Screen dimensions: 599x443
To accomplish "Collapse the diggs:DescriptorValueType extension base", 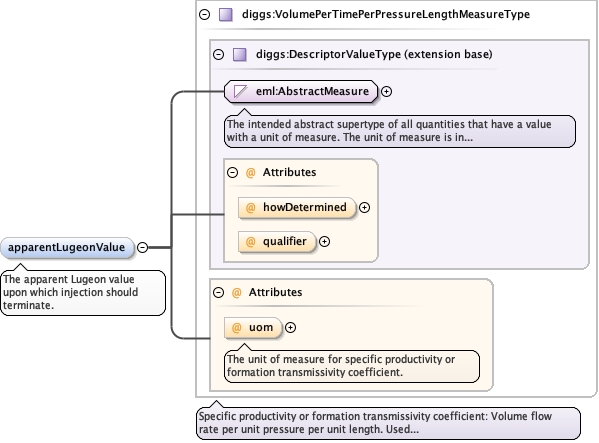I will point(219,54).
